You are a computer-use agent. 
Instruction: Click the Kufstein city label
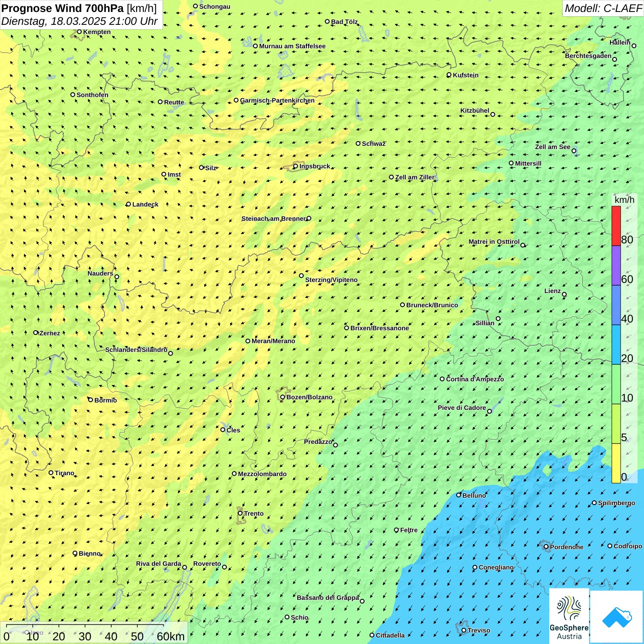[x=466, y=75]
